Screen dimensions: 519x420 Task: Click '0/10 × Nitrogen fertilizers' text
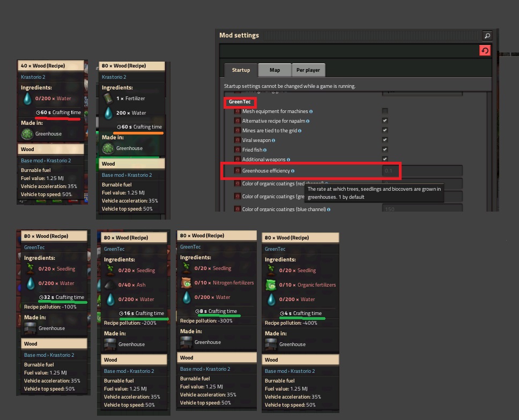pyautogui.click(x=224, y=283)
